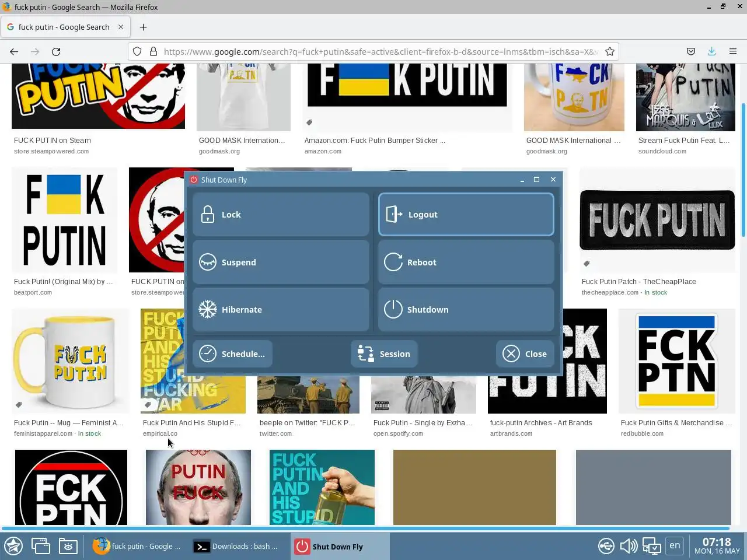Click the Shutdown power icon
This screenshot has width=747, height=560.
393,310
